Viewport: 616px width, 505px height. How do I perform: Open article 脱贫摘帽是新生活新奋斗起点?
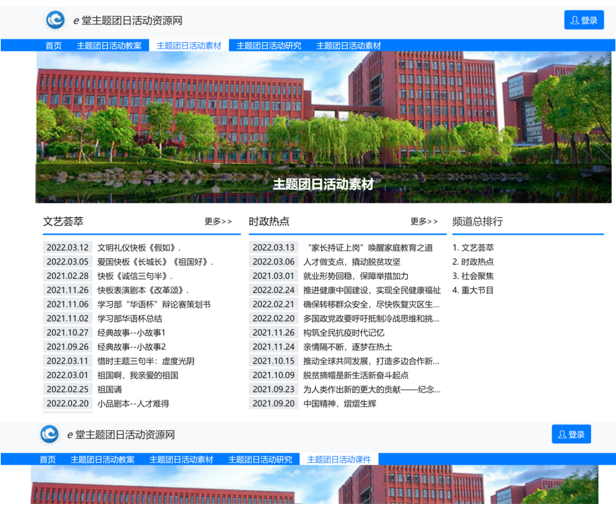coord(356,375)
